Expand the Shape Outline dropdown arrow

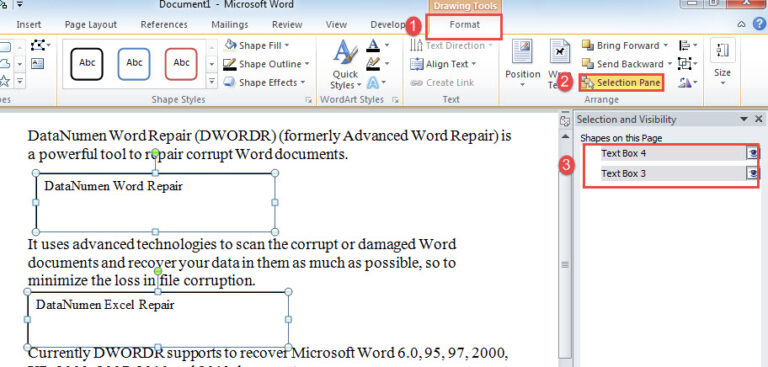(x=307, y=64)
